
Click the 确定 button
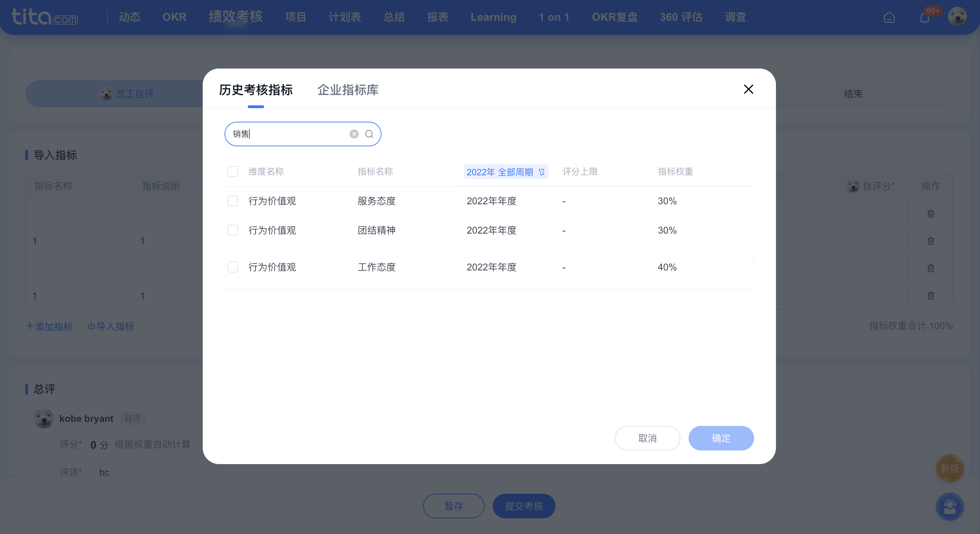point(721,438)
